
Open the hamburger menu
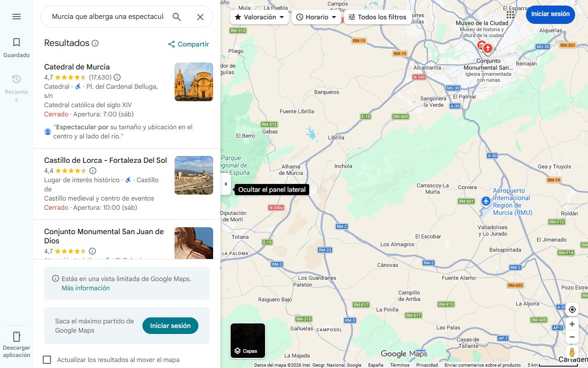pos(17,17)
